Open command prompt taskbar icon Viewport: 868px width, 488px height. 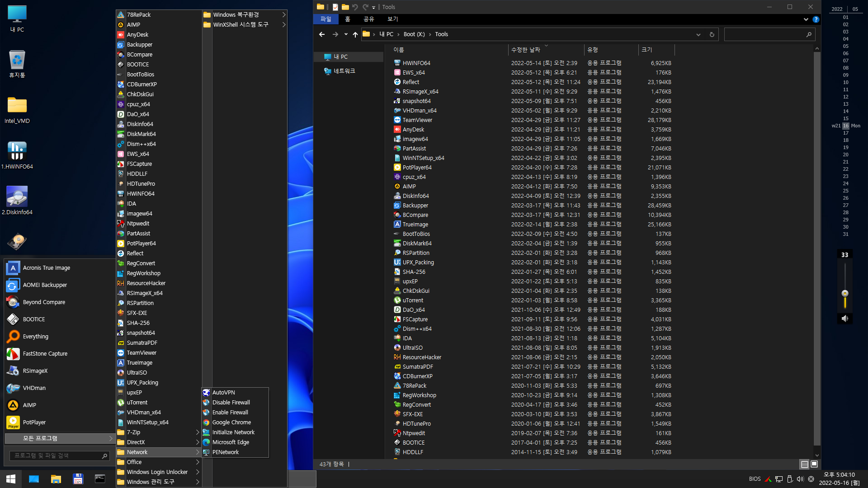[100, 479]
